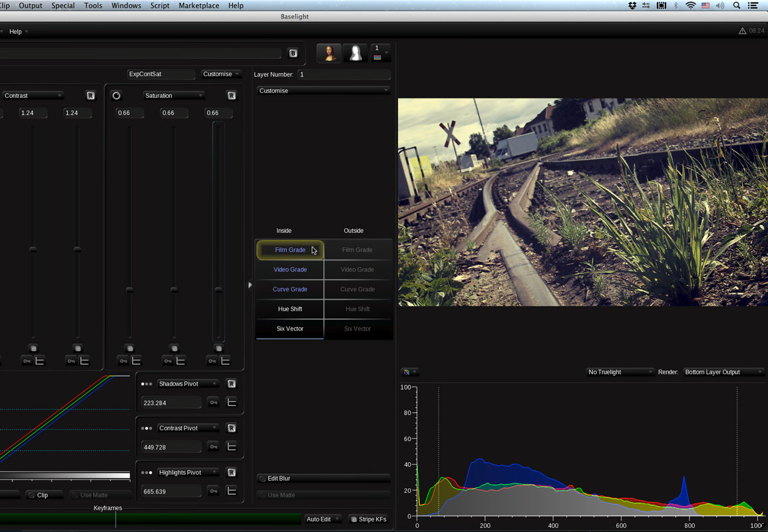Click the B button beside the top bar
The width and height of the screenshot is (768, 532).
point(293,53)
